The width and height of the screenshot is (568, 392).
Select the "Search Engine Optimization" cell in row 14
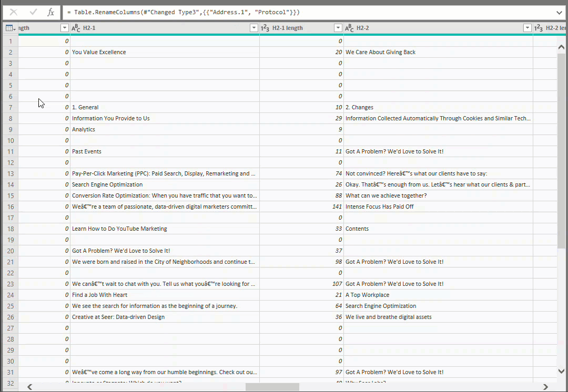coord(107,184)
